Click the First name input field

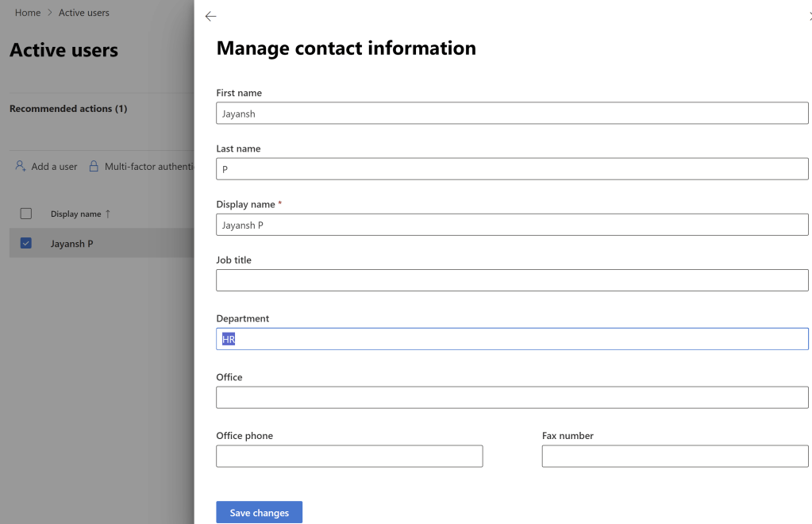(512, 114)
